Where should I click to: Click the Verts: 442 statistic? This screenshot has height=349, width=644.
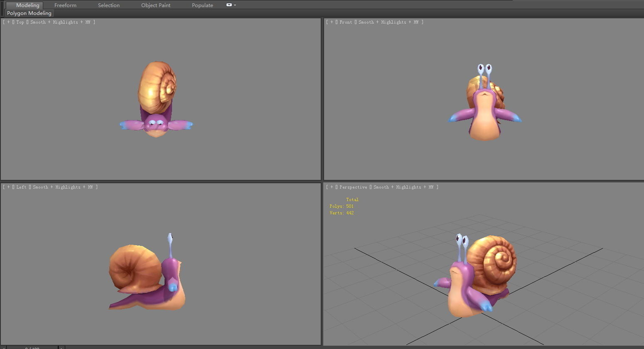[342, 213]
